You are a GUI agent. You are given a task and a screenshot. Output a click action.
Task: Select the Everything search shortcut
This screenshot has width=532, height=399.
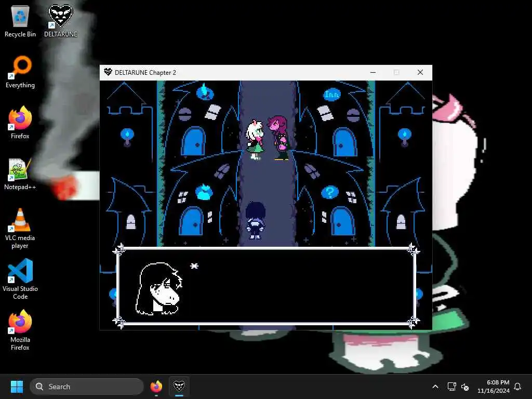(20, 72)
